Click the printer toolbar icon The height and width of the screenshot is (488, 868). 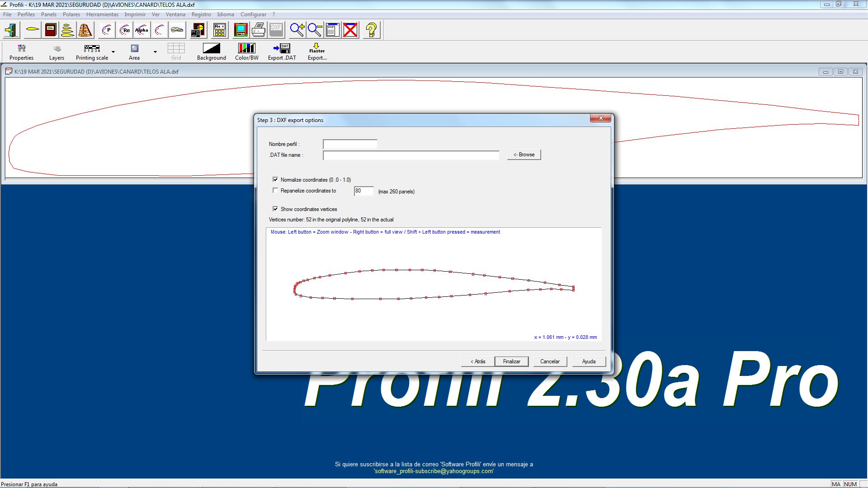(x=258, y=30)
